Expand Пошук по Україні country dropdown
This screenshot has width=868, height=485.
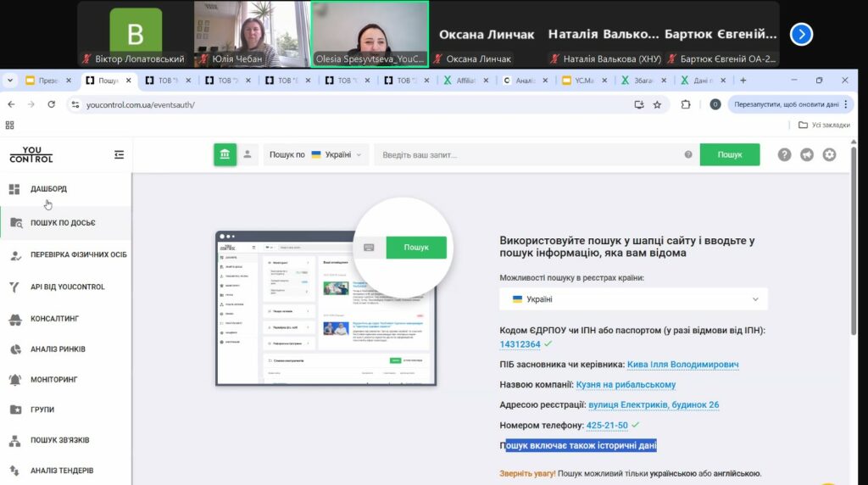[315, 154]
